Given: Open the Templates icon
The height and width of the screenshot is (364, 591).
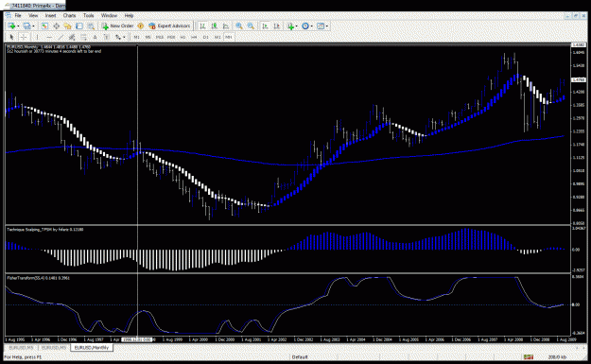Looking at the screenshot, I should [x=321, y=26].
